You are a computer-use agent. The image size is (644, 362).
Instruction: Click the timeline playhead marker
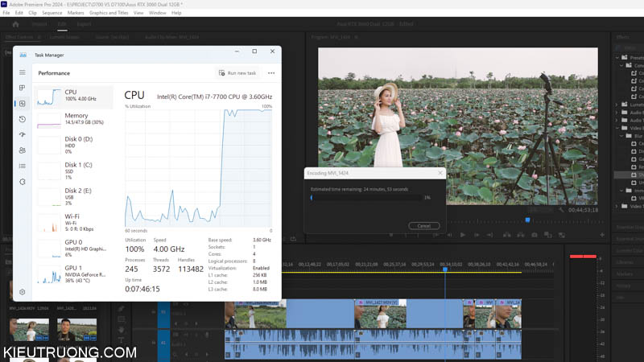point(445,269)
